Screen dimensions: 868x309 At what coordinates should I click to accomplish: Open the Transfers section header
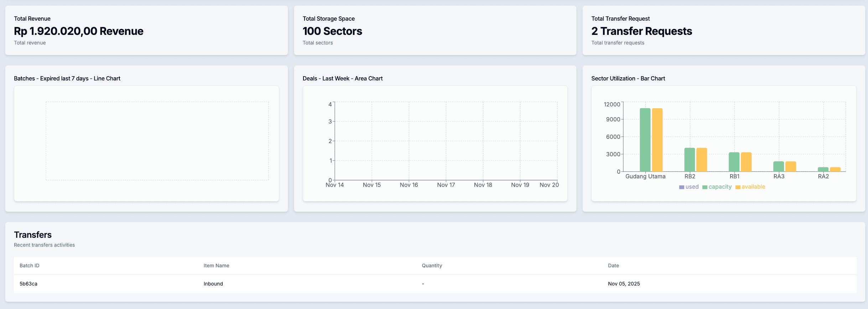click(x=33, y=235)
